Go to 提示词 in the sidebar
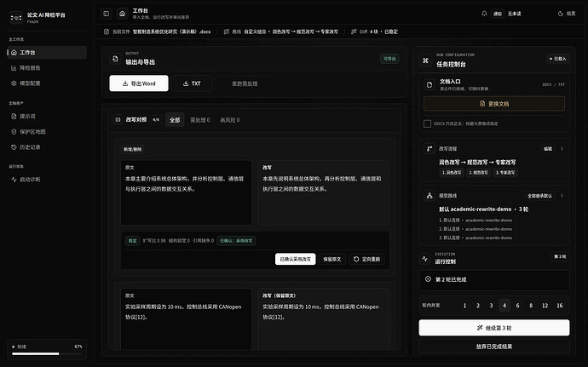 (x=47, y=116)
